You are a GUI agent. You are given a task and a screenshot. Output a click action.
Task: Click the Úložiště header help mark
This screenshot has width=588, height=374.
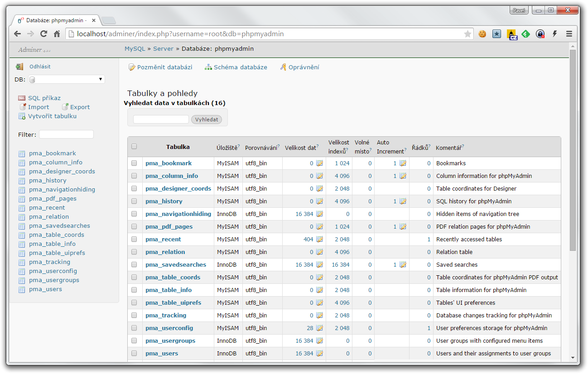[x=239, y=147]
